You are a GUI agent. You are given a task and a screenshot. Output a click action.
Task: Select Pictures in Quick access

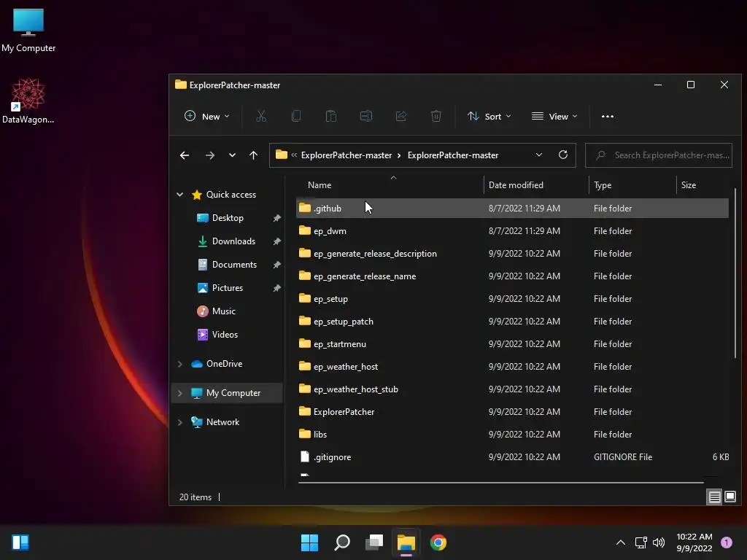click(x=228, y=287)
